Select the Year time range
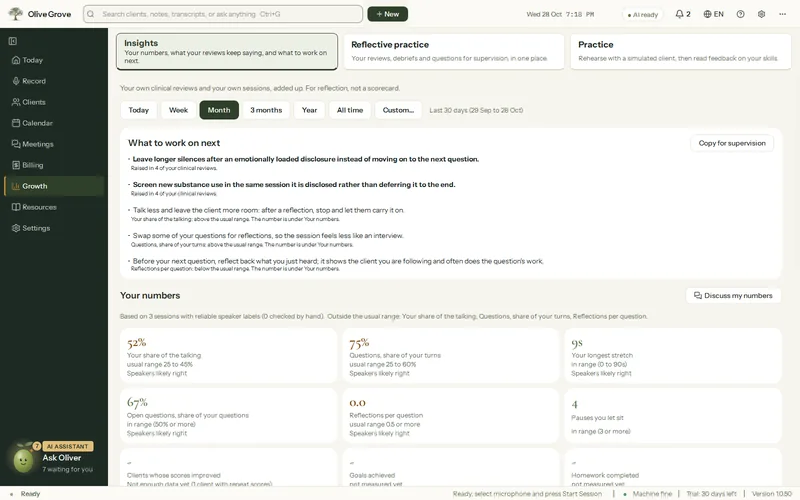800x500 pixels. pyautogui.click(x=309, y=110)
